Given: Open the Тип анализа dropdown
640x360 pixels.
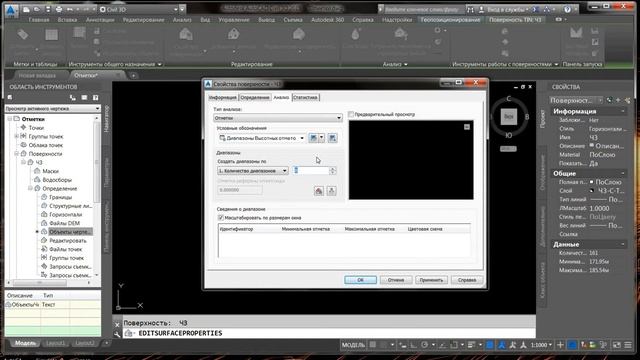Looking at the screenshot, I should [x=278, y=118].
